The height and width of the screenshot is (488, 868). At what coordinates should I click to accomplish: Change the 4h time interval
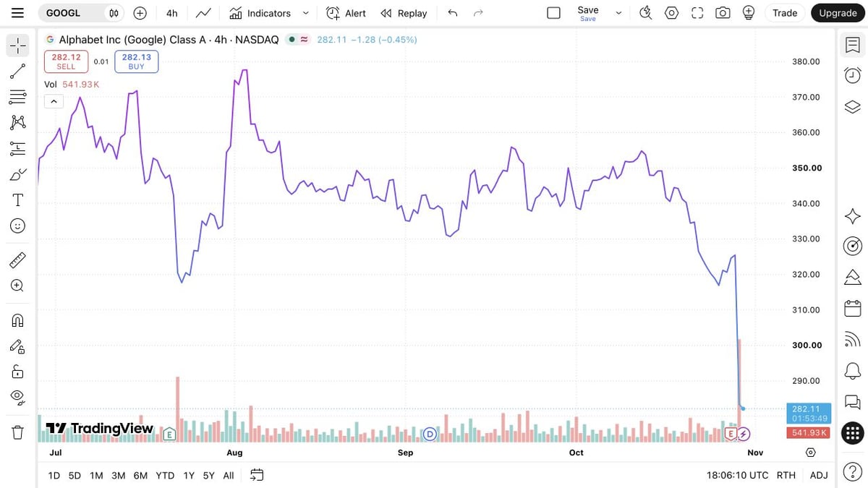click(171, 13)
